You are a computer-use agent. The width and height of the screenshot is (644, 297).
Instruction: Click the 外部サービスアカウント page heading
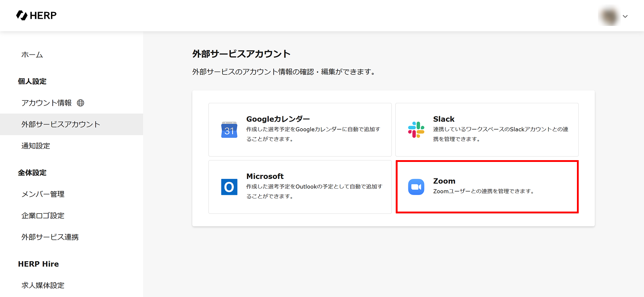(241, 54)
